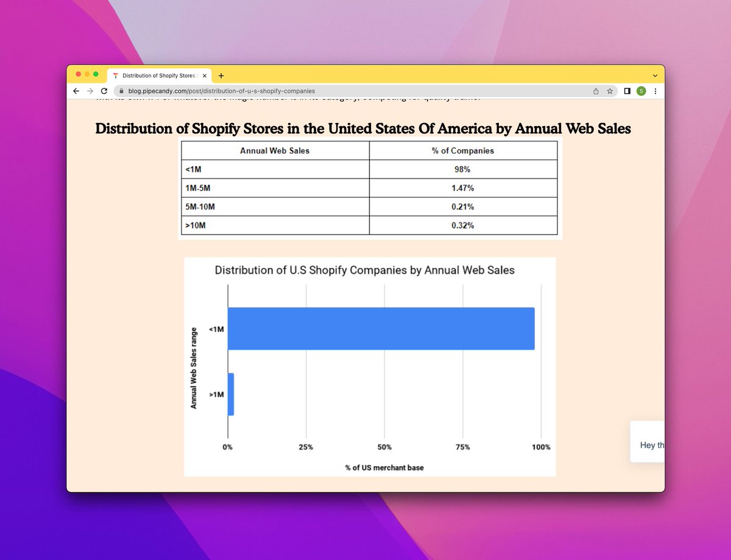Click the 50% x-axis tick label

click(x=384, y=447)
